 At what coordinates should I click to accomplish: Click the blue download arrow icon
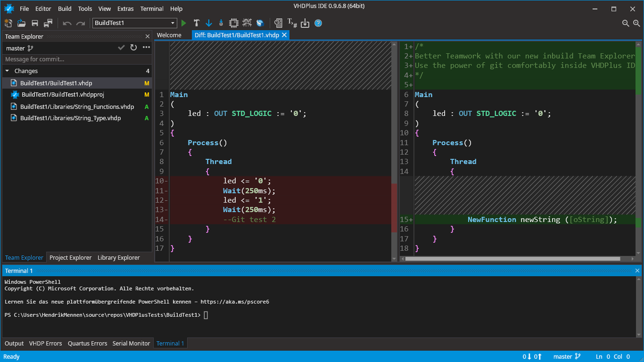point(209,23)
